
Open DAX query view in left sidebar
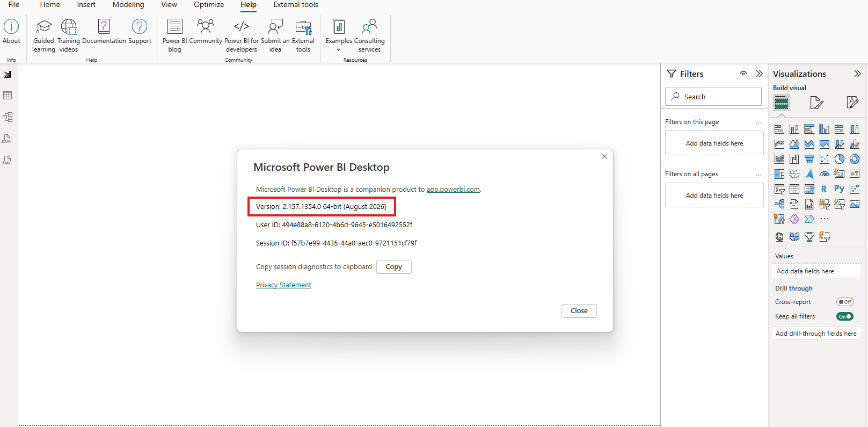(8, 139)
